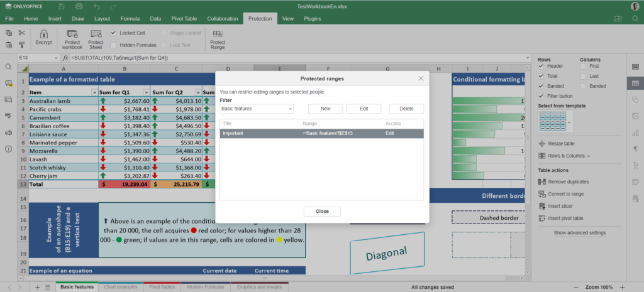Click Show advanced settings link

579,232
